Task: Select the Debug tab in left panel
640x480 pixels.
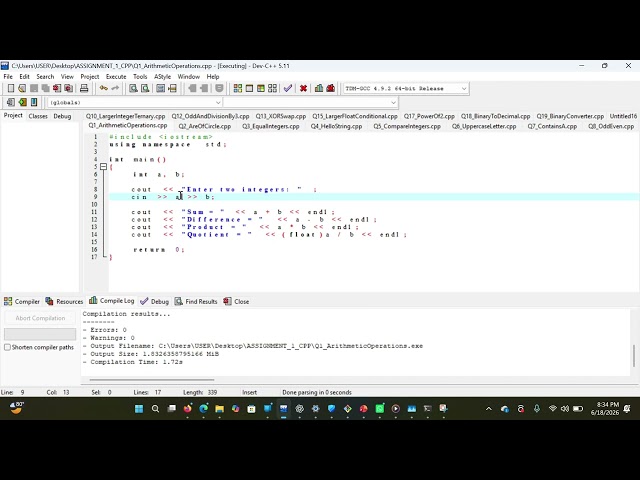Action: [x=62, y=116]
